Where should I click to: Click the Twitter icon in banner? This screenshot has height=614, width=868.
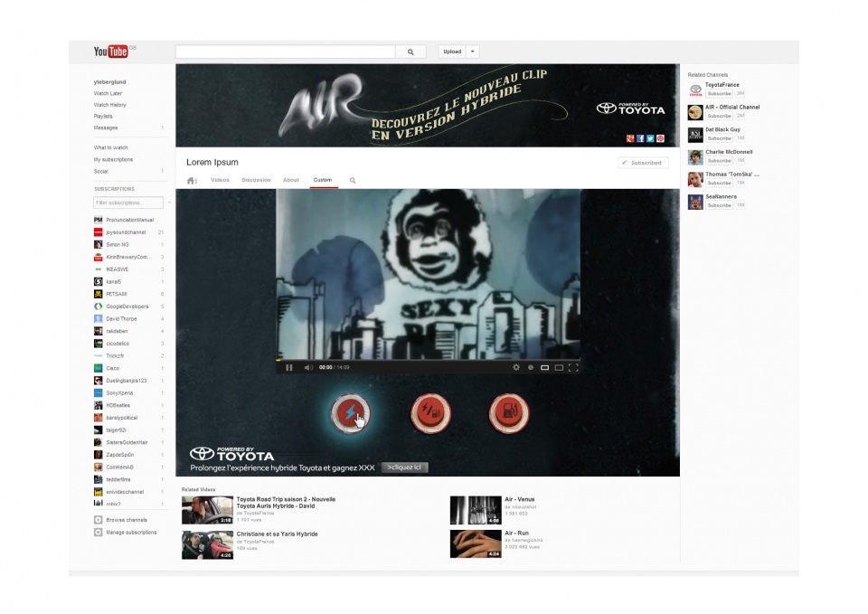(x=650, y=138)
